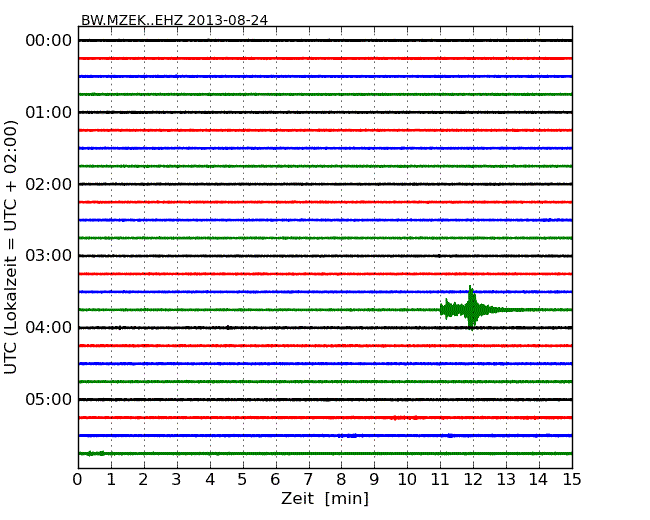Click the 'Zeit [min]' x-axis label
This screenshot has width=650, height=520.
[324, 499]
